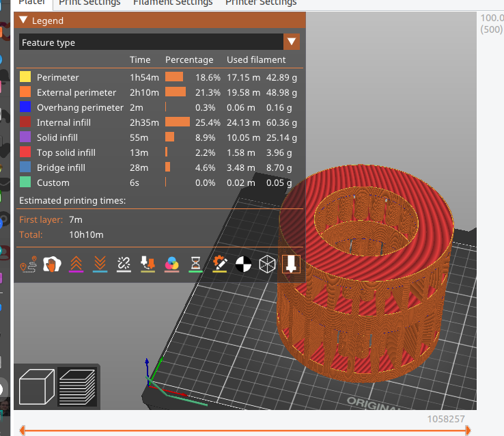This screenshot has height=436, width=504.
Task: Open the Print Settings tab
Action: point(89,3)
